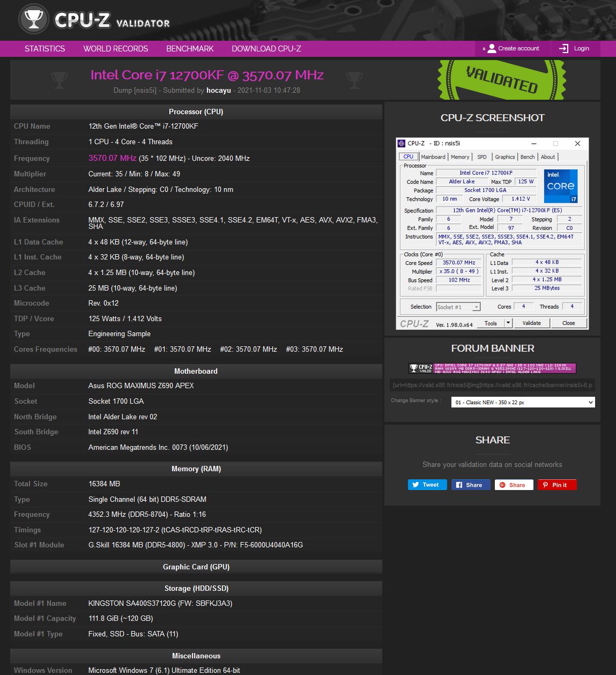Image resolution: width=616 pixels, height=675 pixels.
Task: Select the About tab in CPU-Z screenshot
Action: tap(548, 157)
